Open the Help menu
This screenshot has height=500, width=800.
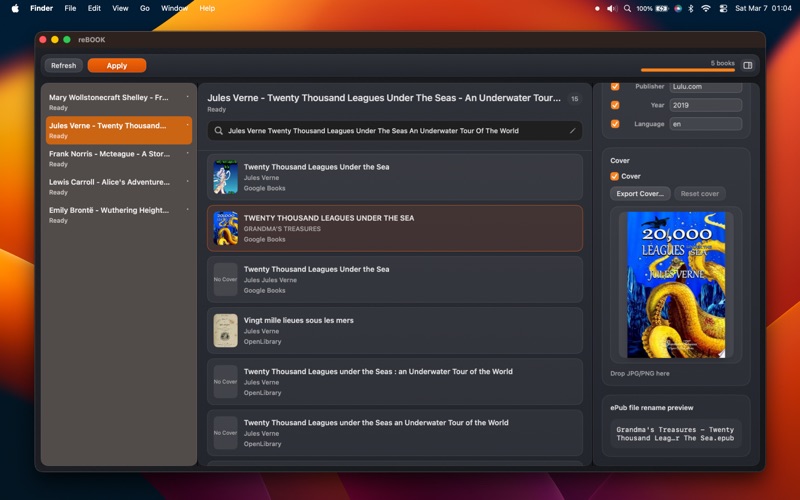tap(207, 8)
